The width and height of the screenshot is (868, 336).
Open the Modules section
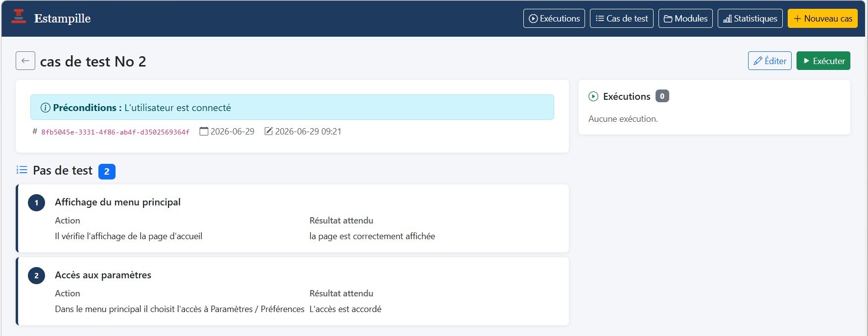point(685,19)
